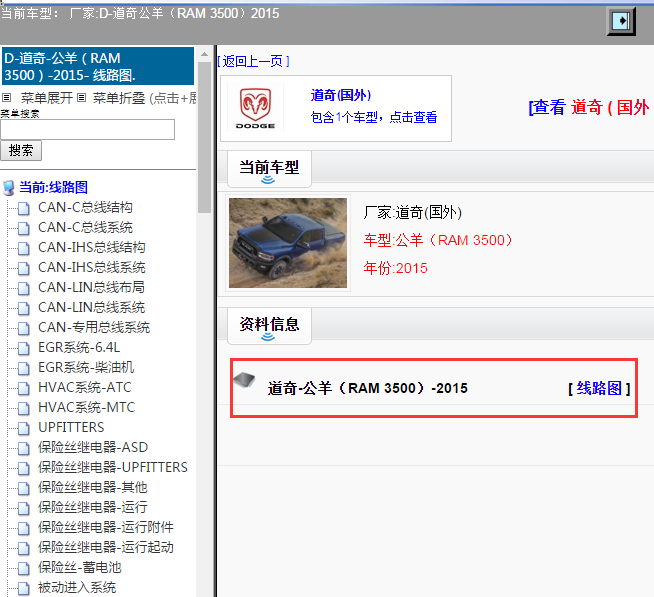Click document icon next to CAN-C总线系统
Screen dimensions: 654x597
(x=24, y=228)
